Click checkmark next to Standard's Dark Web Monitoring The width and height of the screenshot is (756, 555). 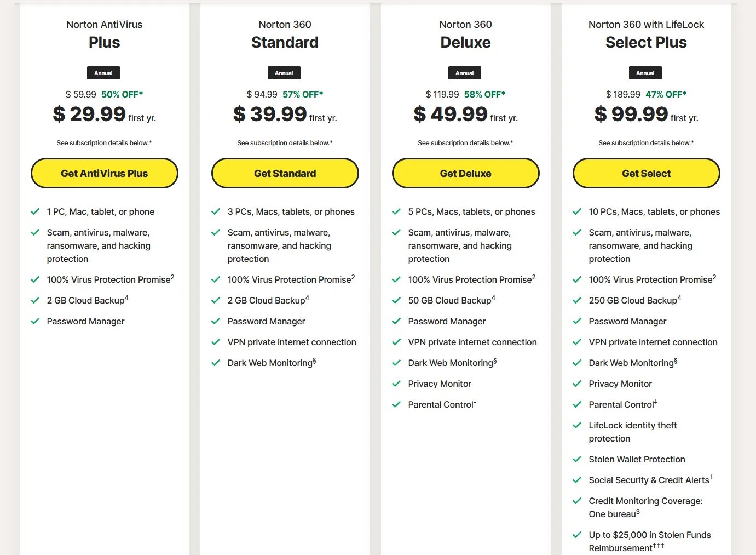[x=216, y=363]
